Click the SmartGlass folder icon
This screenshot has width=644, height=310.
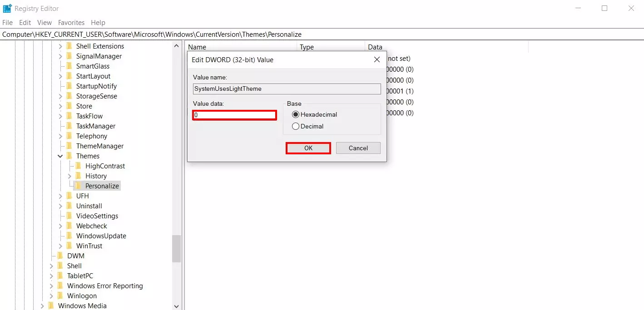click(69, 66)
